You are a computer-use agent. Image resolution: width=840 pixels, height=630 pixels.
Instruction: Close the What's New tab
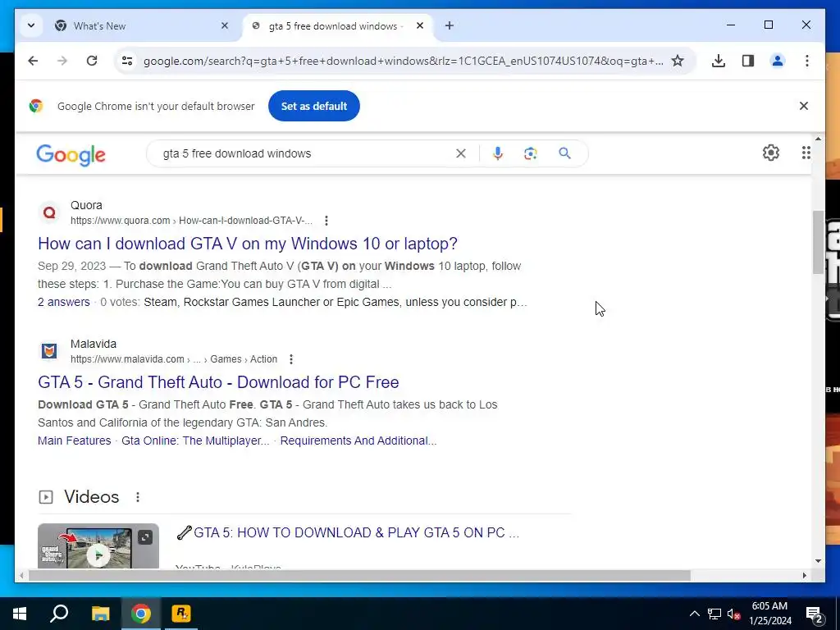[225, 25]
